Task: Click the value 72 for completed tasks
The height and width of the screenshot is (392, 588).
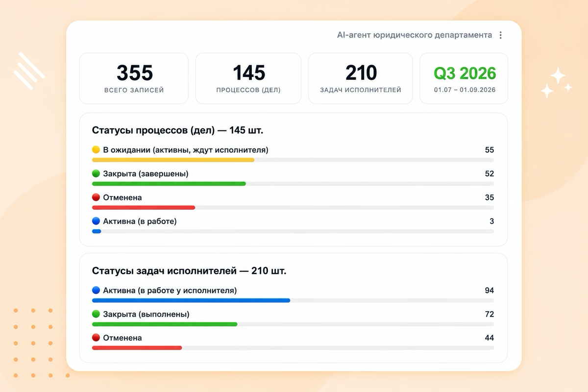Action: pyautogui.click(x=490, y=315)
